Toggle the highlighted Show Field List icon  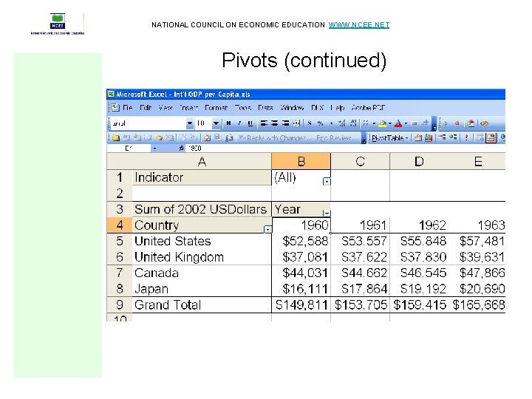(x=491, y=137)
